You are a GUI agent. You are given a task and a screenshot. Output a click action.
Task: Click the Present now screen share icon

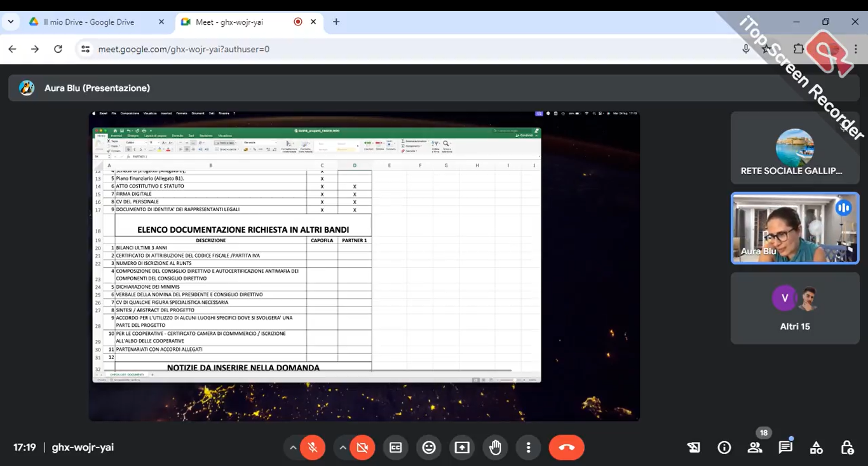(x=462, y=448)
